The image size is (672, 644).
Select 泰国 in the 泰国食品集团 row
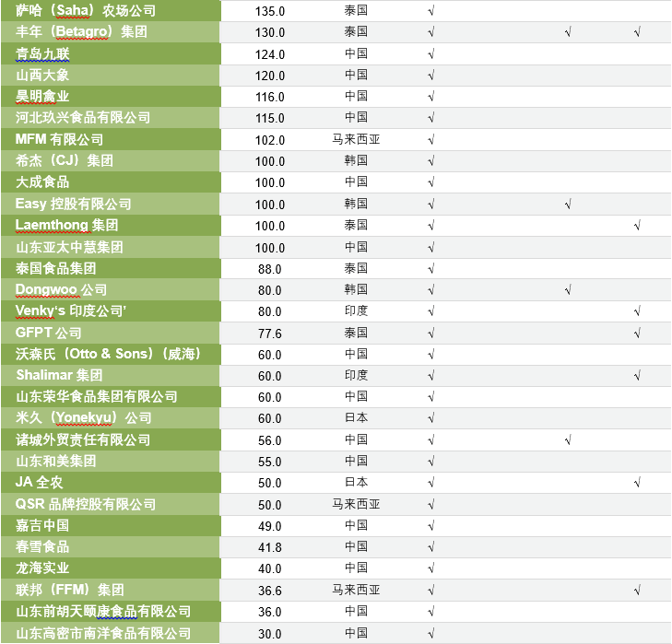tap(356, 268)
